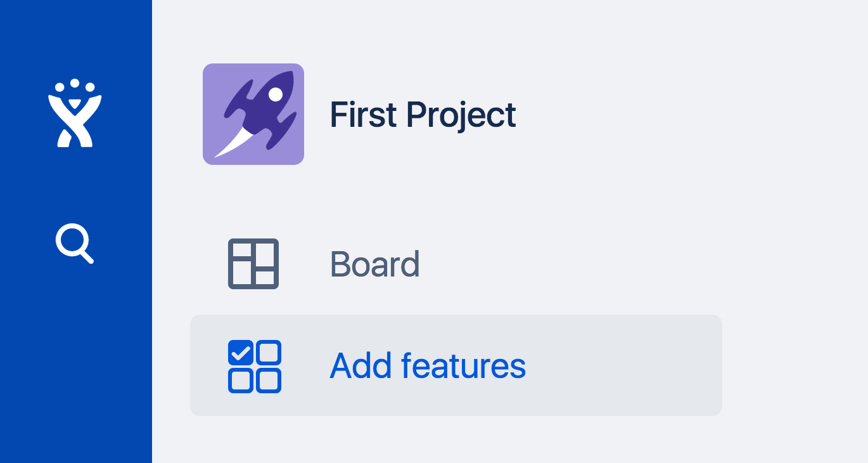Click the highlighted Add features row background
Screen dimensions: 868x463
[621, 366]
